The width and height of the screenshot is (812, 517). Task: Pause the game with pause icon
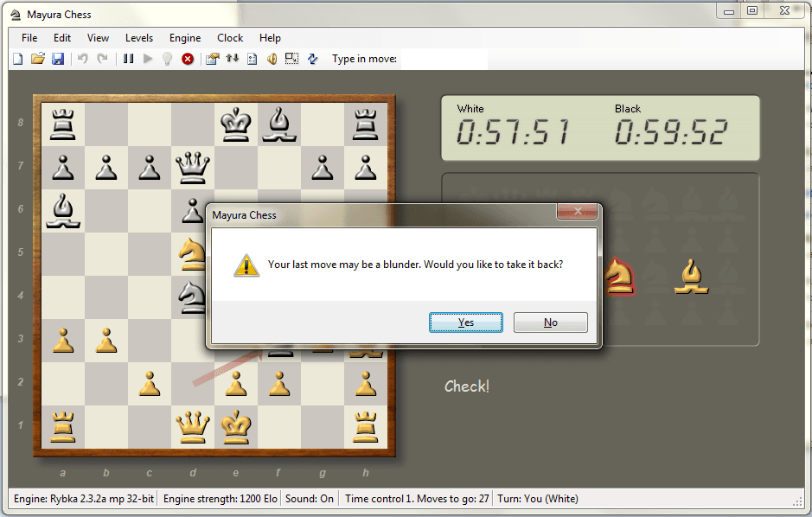[129, 59]
